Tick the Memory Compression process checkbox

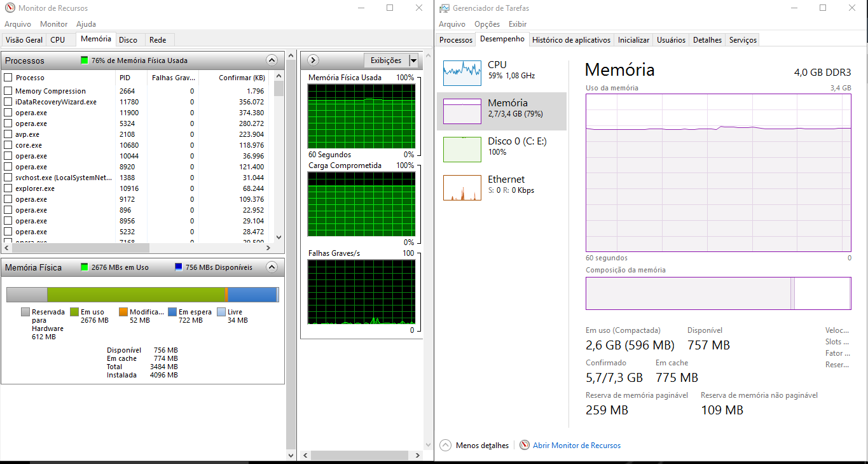(8, 91)
